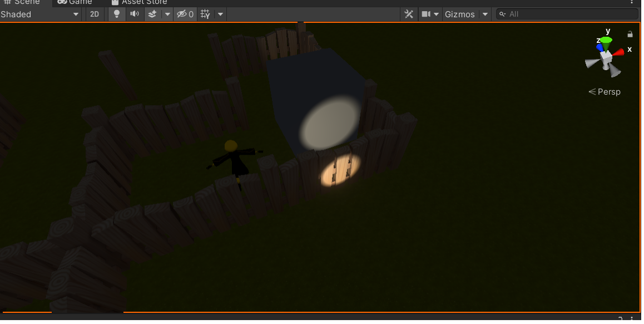644x324 pixels.
Task: Open the Gizmos dropdown arrow
Action: point(484,14)
